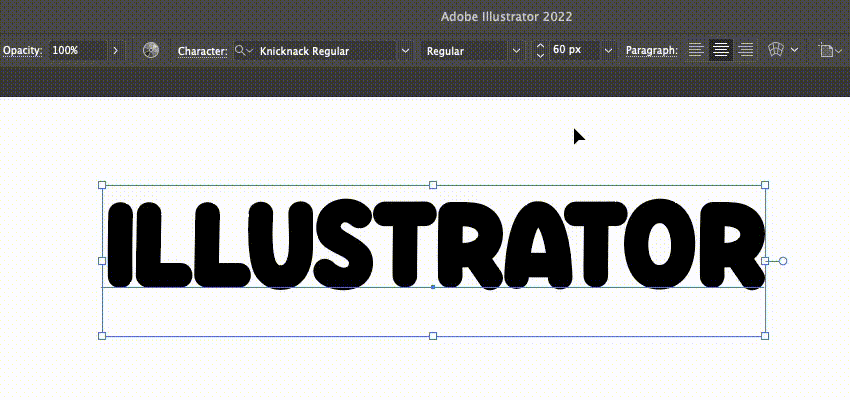Open the Regular font style dropdown
Screen dimensions: 850x400
(516, 50)
